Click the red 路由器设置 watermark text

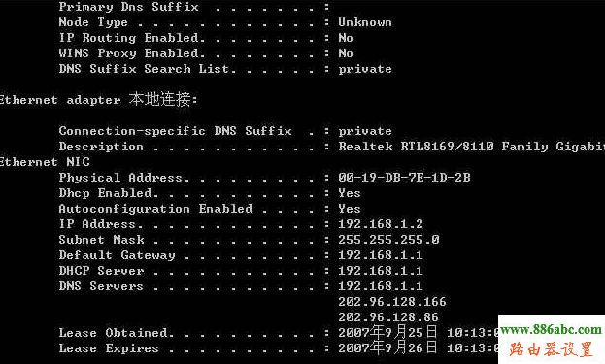tap(551, 349)
